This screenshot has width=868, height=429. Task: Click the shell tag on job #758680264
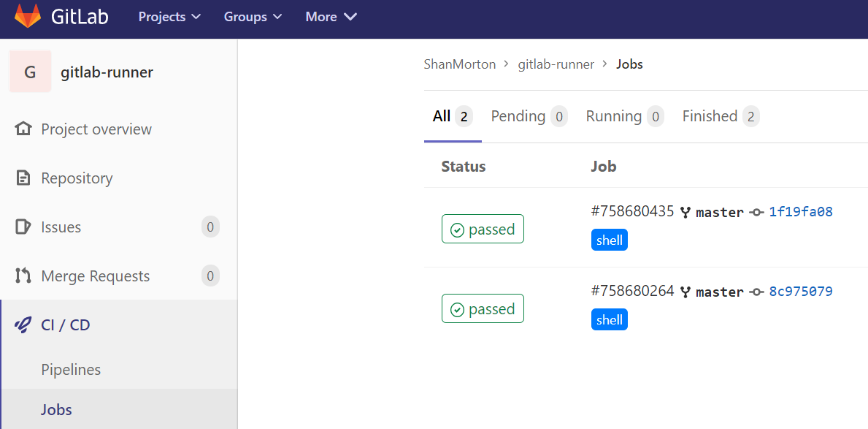coord(609,319)
